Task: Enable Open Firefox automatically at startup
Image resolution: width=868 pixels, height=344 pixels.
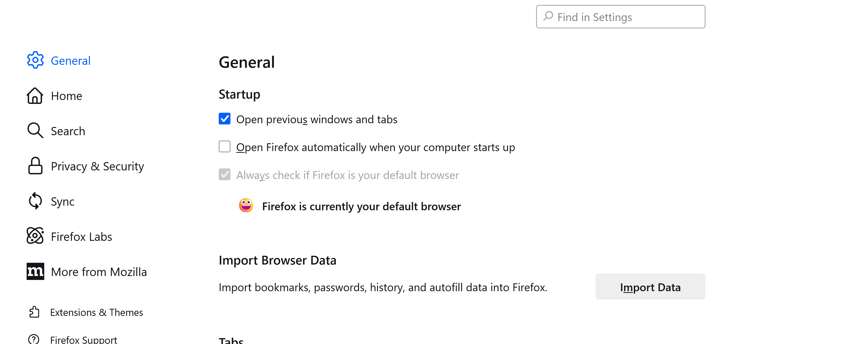Action: pos(224,147)
